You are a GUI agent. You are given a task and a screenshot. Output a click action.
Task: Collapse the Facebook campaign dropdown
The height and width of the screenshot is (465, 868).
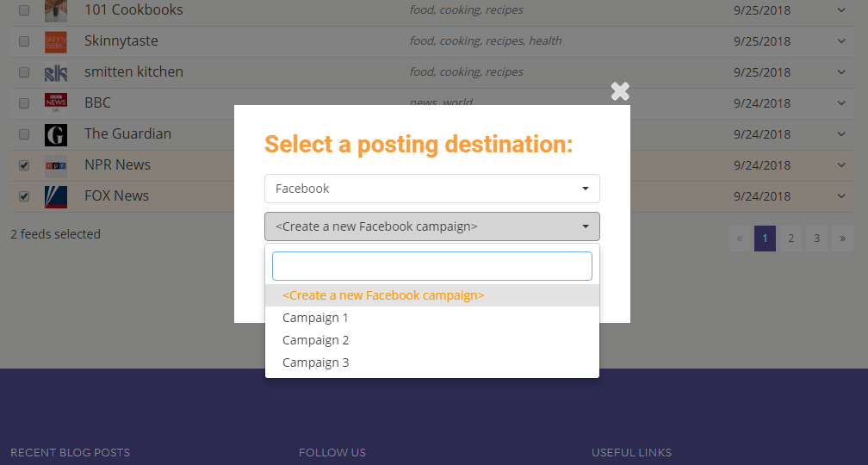431,226
